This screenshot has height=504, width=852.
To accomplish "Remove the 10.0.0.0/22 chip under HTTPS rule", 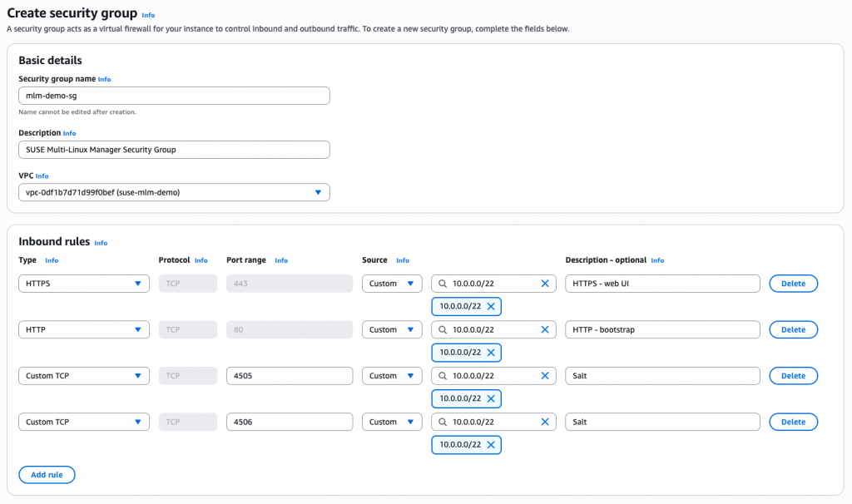I will tap(491, 306).
